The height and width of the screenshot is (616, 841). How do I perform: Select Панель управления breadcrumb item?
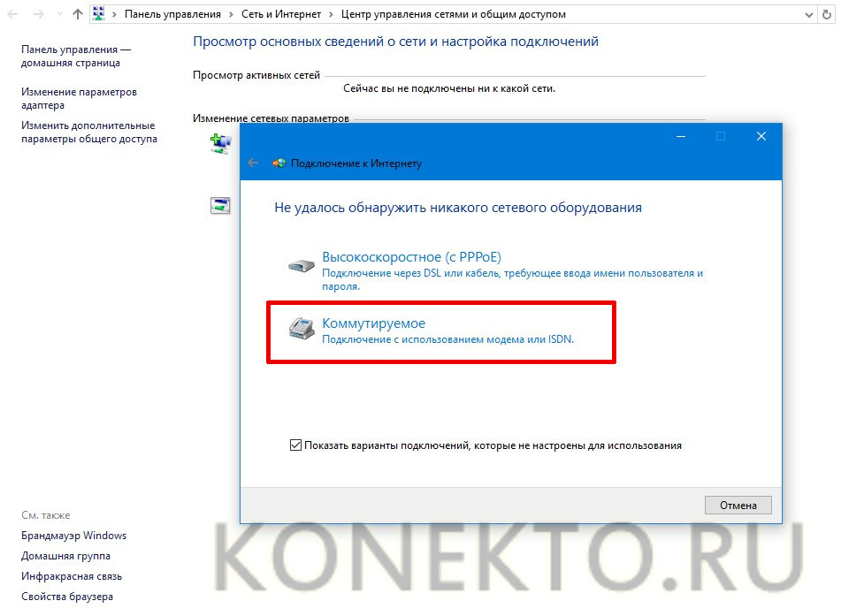(172, 14)
